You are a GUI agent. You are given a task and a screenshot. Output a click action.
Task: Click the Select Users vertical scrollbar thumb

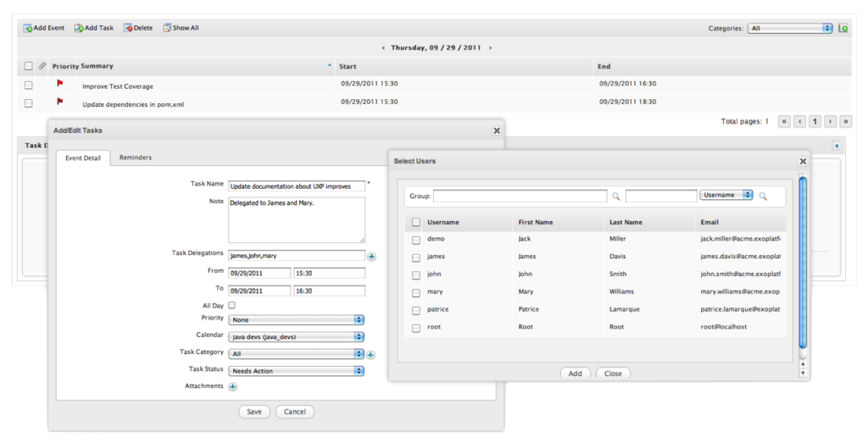[804, 262]
